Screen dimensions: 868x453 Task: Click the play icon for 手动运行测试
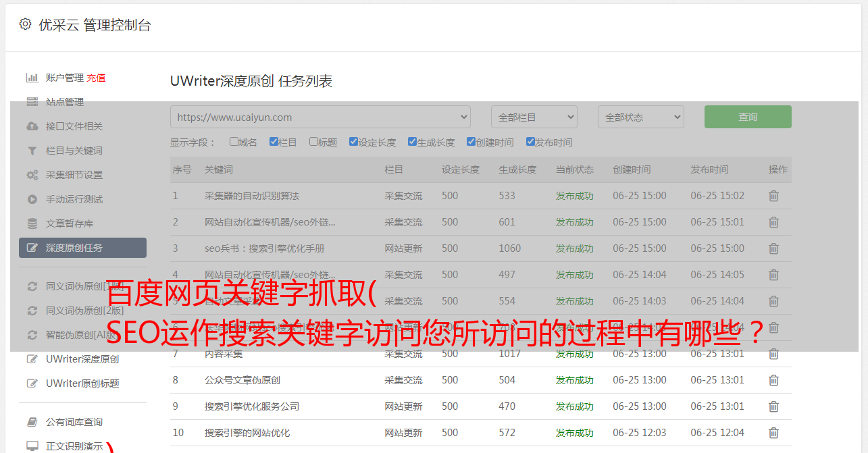(32, 199)
